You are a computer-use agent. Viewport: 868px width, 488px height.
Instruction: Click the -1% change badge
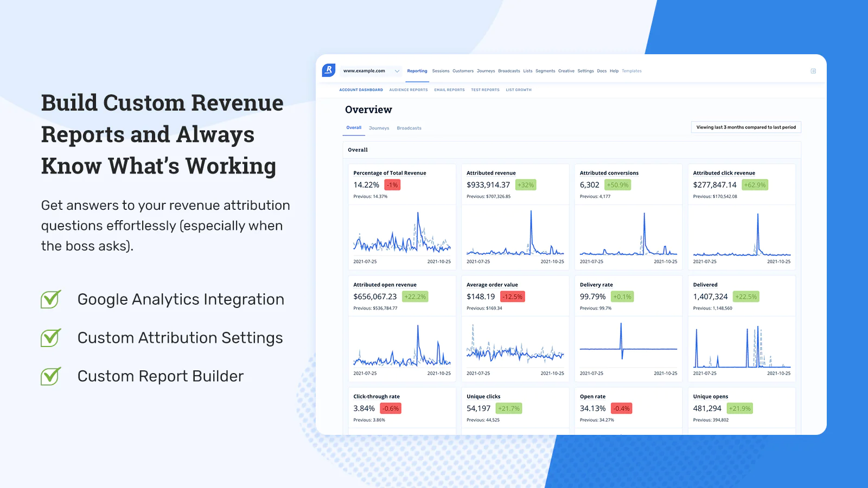[393, 185]
